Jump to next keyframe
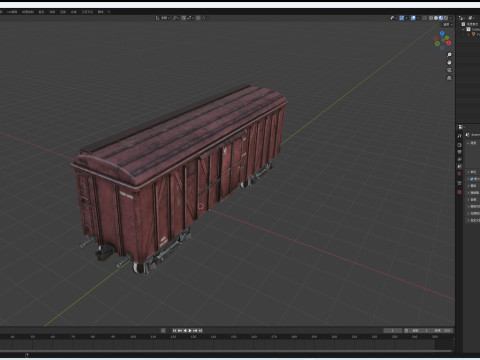This screenshot has width=480, height=360. pyautogui.click(x=195, y=330)
